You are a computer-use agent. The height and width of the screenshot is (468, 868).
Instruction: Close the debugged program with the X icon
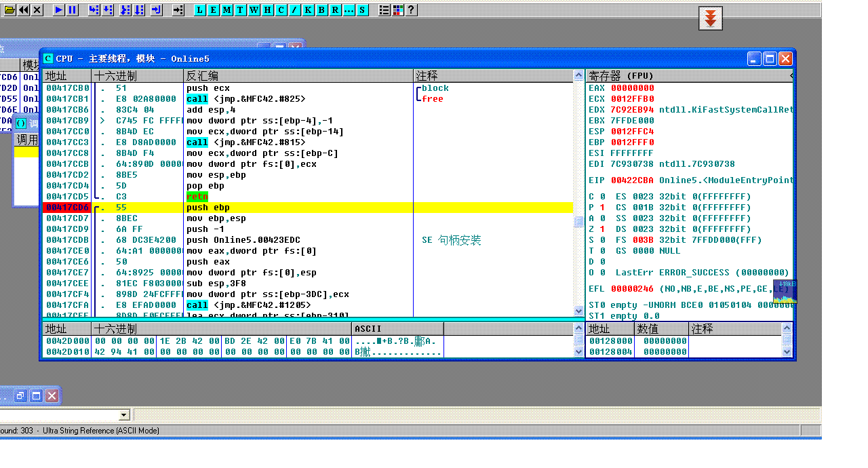click(x=37, y=10)
